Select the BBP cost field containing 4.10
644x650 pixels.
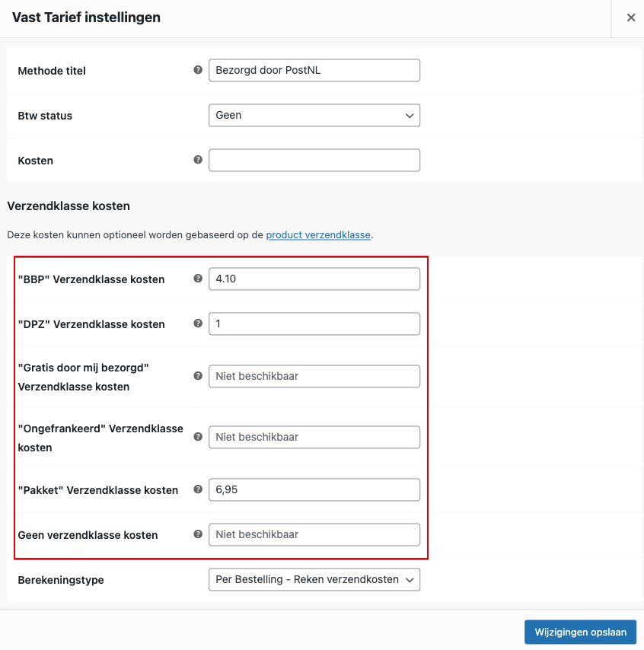click(314, 279)
